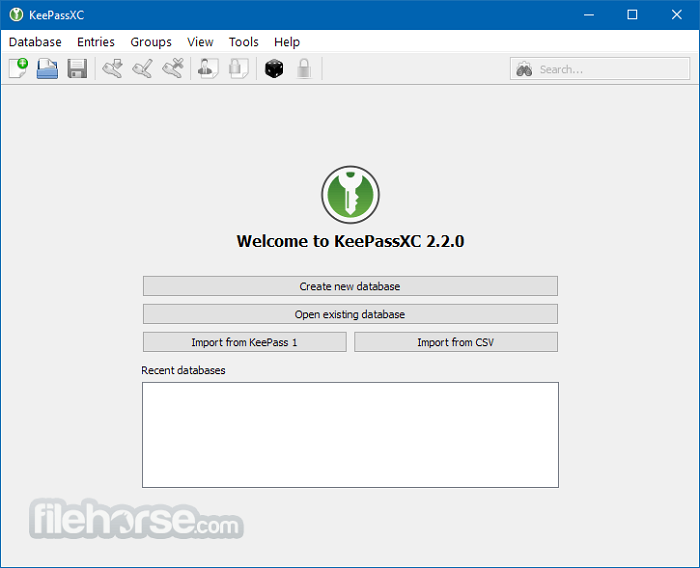
Task: Expand the Groups menu
Action: pos(151,42)
